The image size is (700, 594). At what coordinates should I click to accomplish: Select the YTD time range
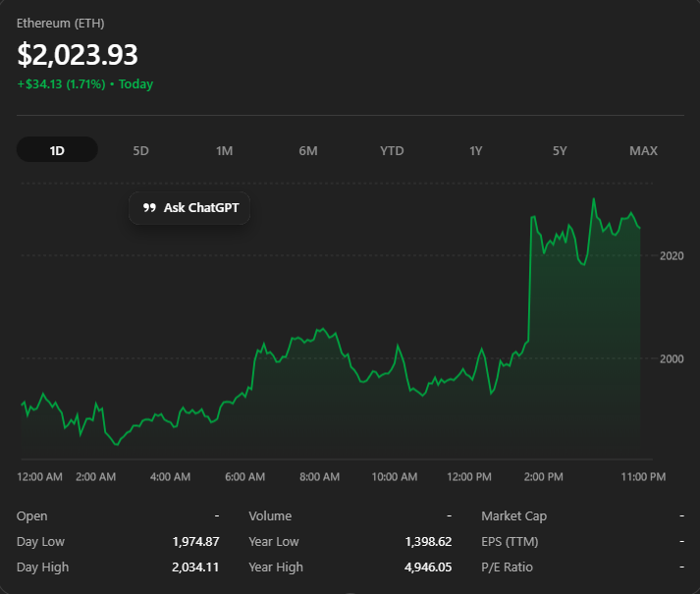392,151
